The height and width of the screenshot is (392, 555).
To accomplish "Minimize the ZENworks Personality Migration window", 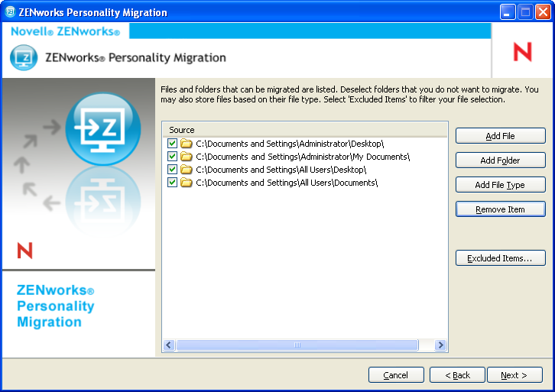I will [507, 12].
